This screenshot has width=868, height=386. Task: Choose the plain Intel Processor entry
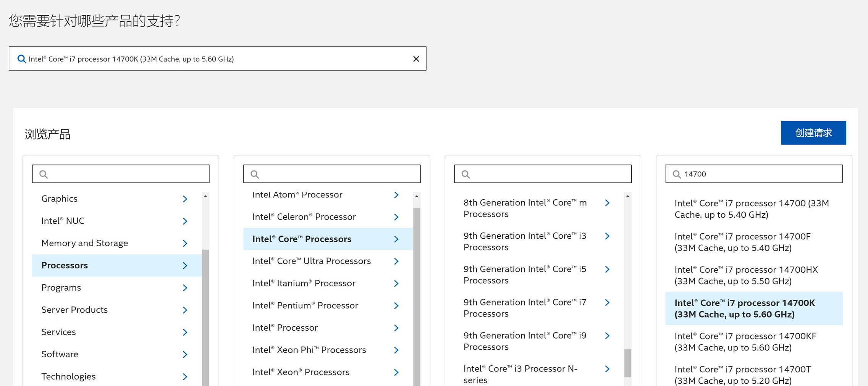(x=328, y=328)
